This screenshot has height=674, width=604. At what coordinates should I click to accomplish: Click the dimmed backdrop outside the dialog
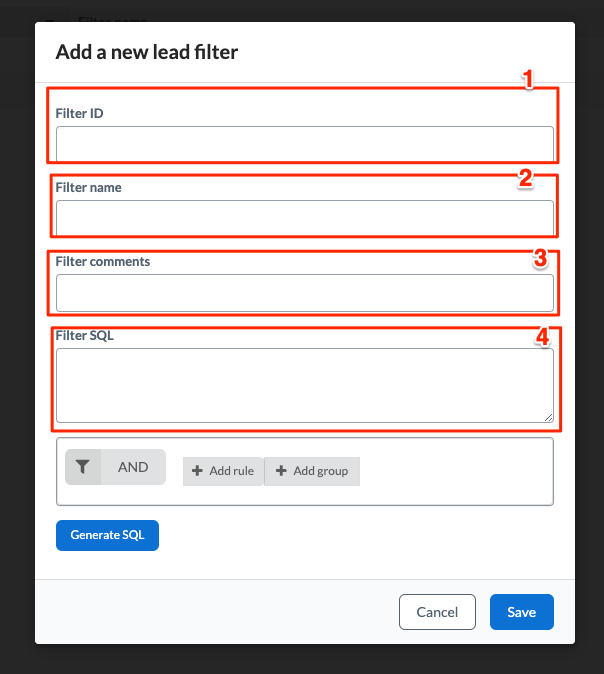[x=17, y=344]
